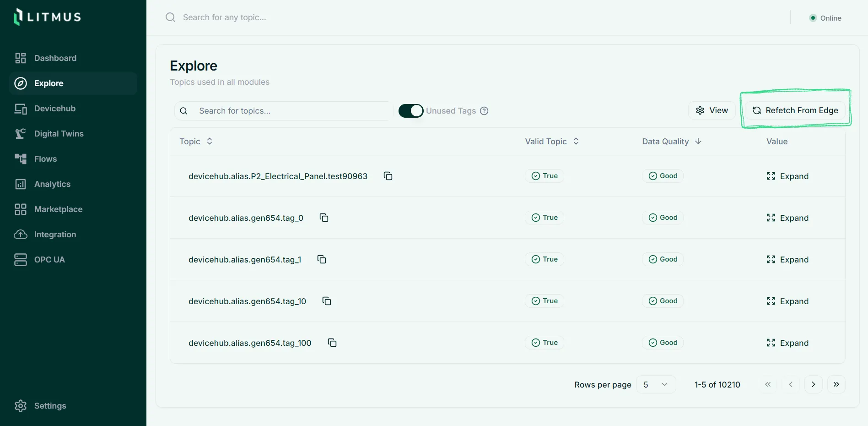Viewport: 868px width, 426px height.
Task: Copy devicehub.alias.gen654.tag_10 with its copy icon
Action: [327, 301]
